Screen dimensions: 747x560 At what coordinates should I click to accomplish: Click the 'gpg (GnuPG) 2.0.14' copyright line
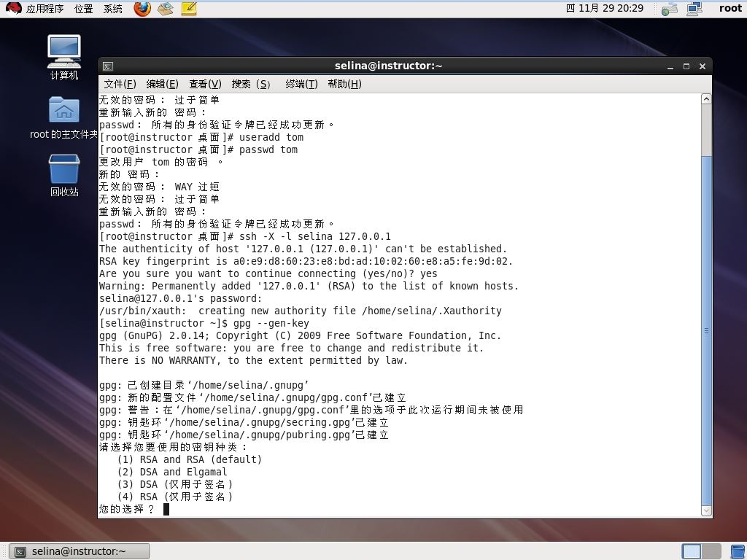[x=300, y=335]
